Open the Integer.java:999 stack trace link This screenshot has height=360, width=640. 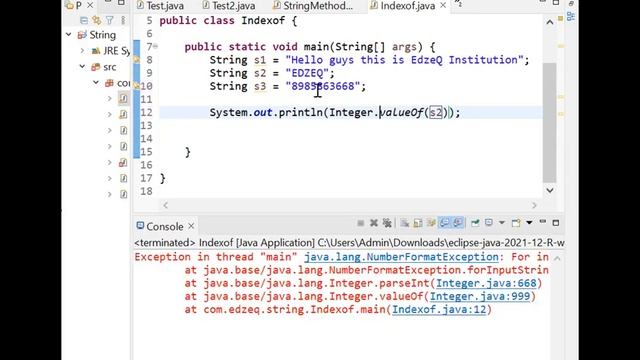tap(480, 296)
